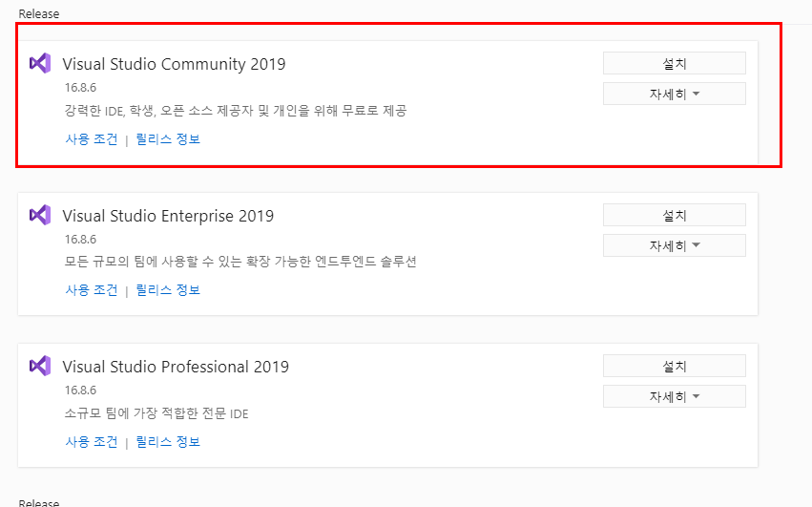
Task: Click version 16.8.6 under Community 2019
Action: [x=80, y=88]
